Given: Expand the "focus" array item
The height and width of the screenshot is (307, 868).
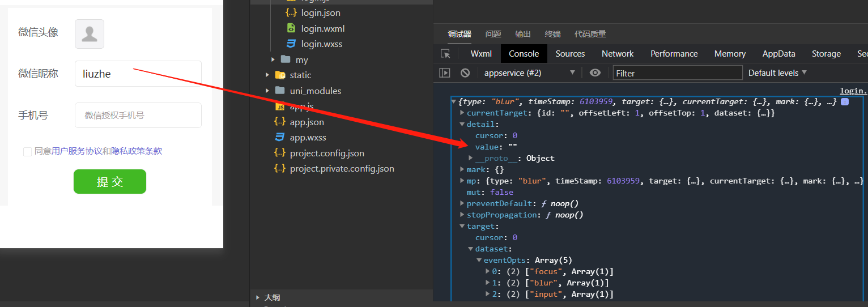Looking at the screenshot, I should pyautogui.click(x=488, y=272).
